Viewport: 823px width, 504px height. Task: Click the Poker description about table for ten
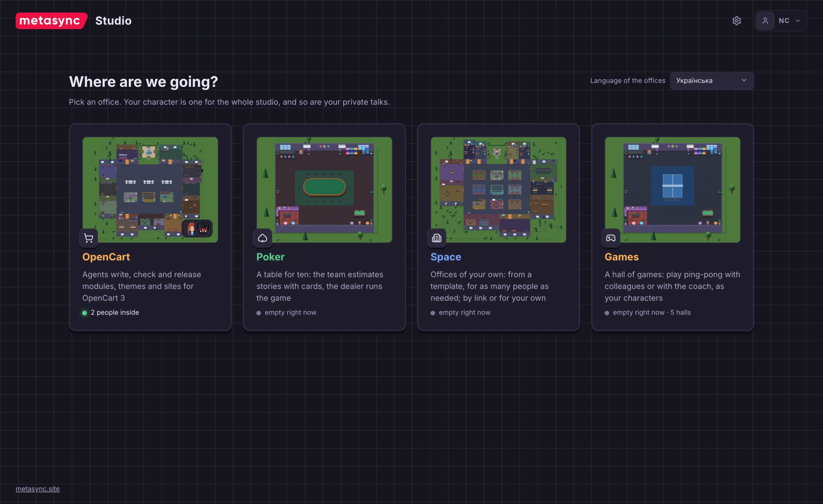[320, 286]
